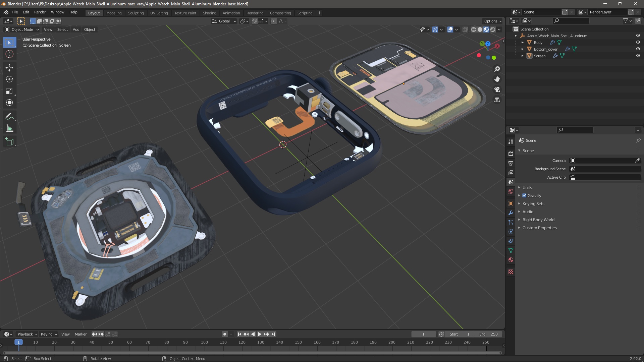
Task: Open the Material properties tab
Action: point(511,260)
